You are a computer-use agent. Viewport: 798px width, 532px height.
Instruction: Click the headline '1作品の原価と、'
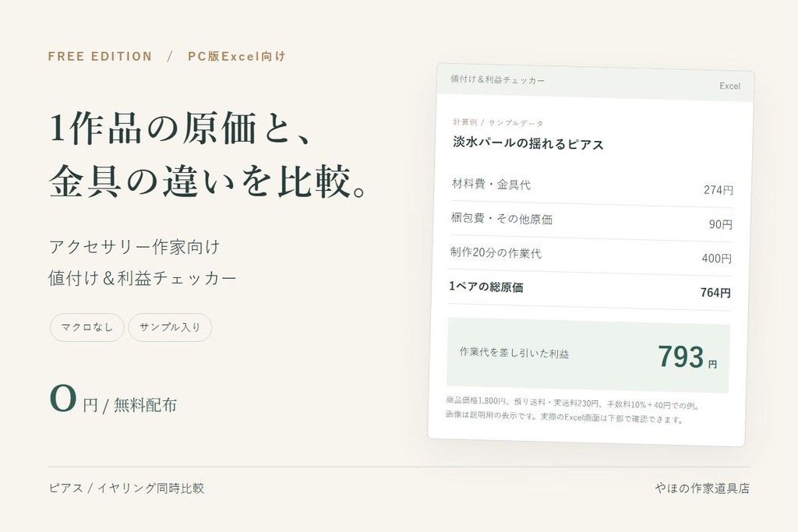[182, 129]
